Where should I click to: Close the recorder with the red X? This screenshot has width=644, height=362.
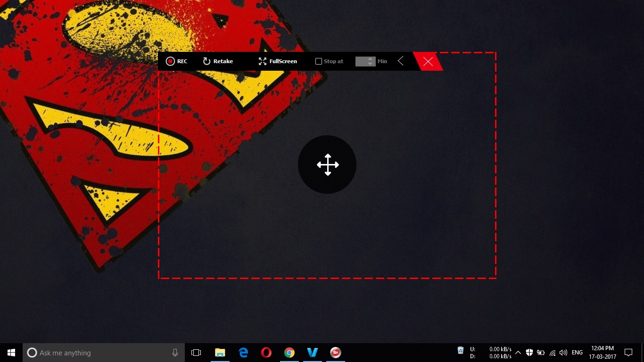[428, 61]
